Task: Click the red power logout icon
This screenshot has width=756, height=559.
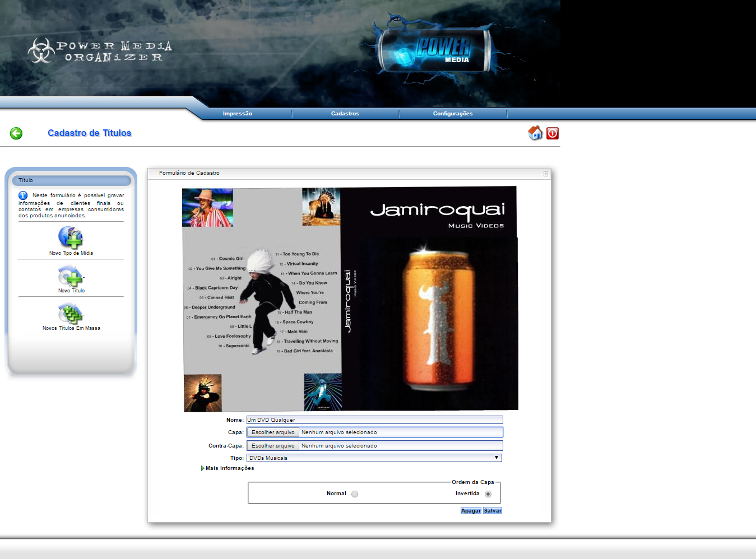Action: [553, 133]
